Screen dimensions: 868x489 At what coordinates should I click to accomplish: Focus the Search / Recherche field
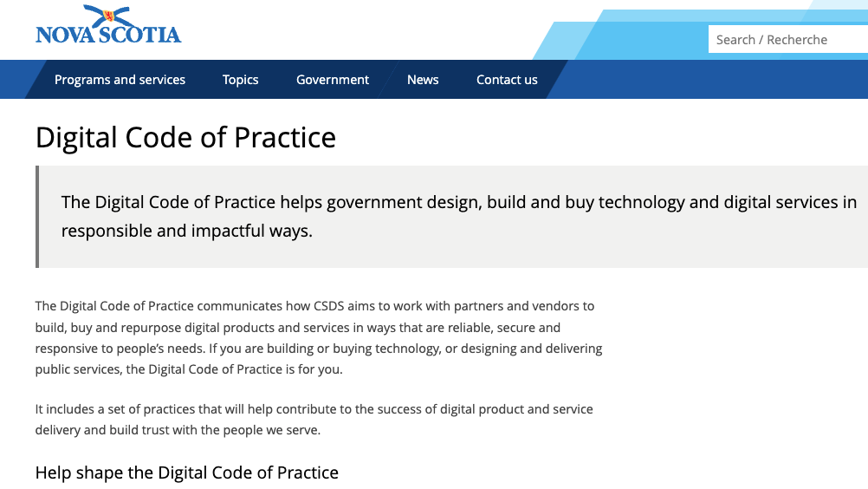pos(787,40)
